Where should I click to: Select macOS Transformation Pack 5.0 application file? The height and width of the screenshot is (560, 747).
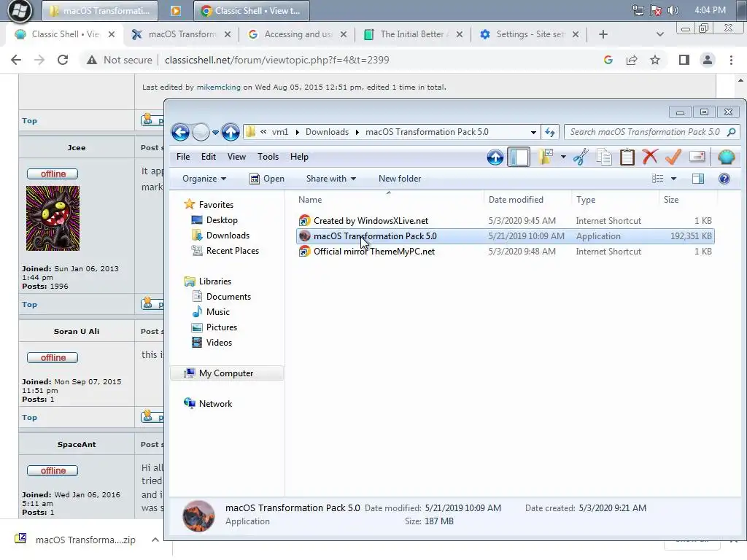tap(505, 236)
